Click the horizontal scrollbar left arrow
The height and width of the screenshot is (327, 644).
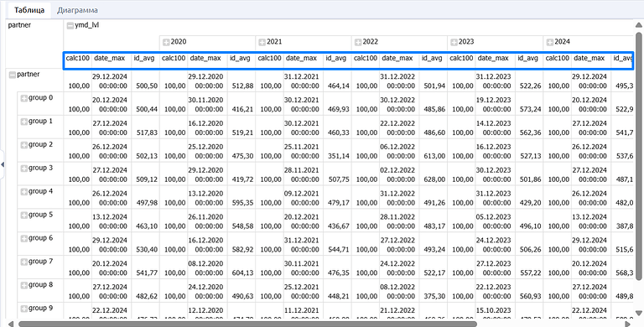pyautogui.click(x=11, y=324)
